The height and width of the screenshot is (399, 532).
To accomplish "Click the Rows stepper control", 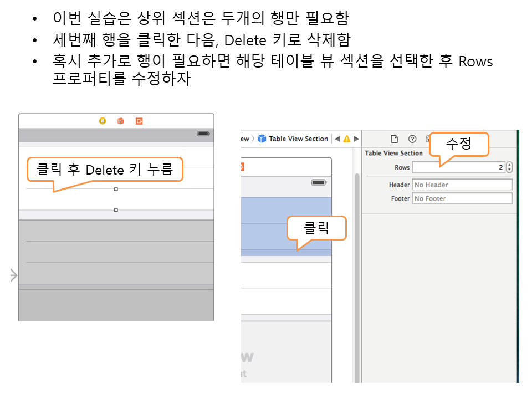I will 509,167.
